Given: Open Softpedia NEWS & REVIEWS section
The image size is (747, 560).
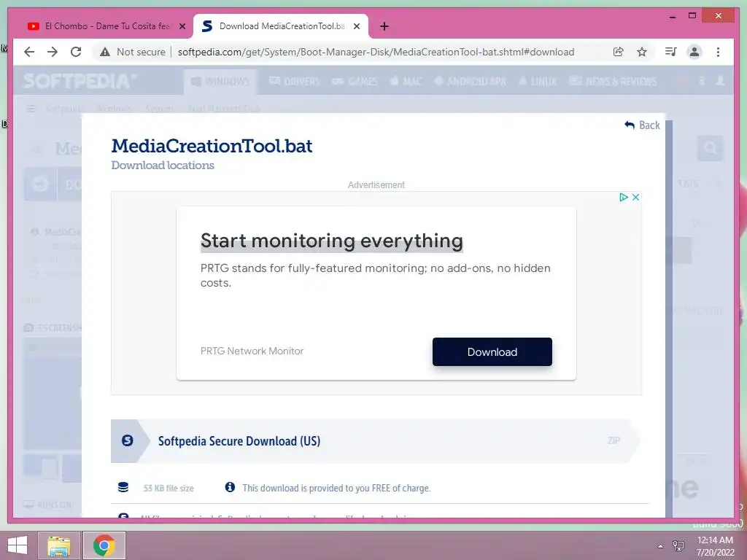Looking at the screenshot, I should (x=613, y=82).
